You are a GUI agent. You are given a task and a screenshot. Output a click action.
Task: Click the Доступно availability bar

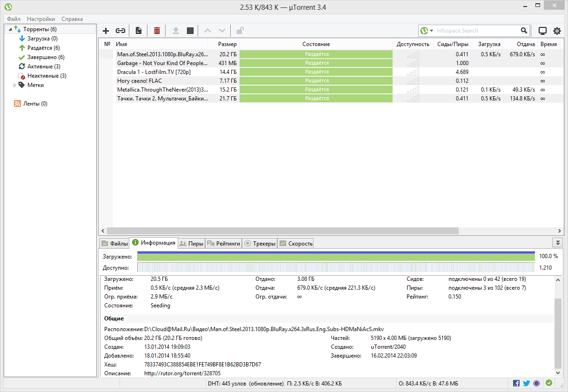(x=336, y=267)
